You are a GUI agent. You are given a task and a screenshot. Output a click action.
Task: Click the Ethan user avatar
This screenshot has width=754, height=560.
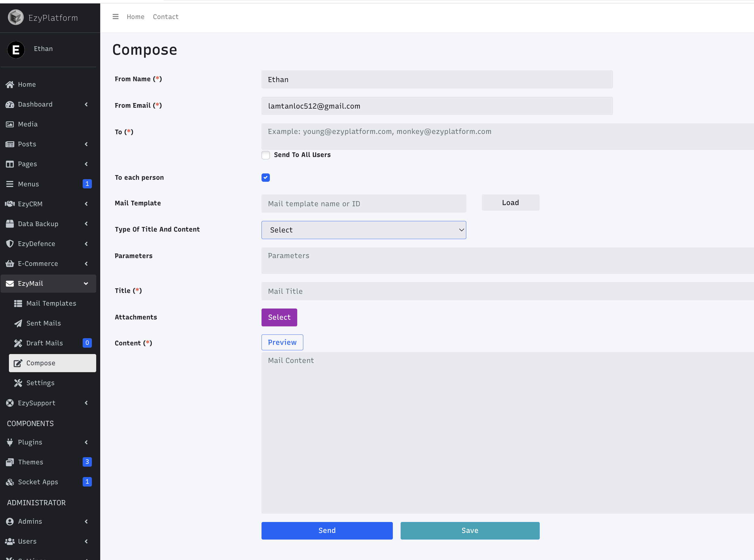pos(16,50)
